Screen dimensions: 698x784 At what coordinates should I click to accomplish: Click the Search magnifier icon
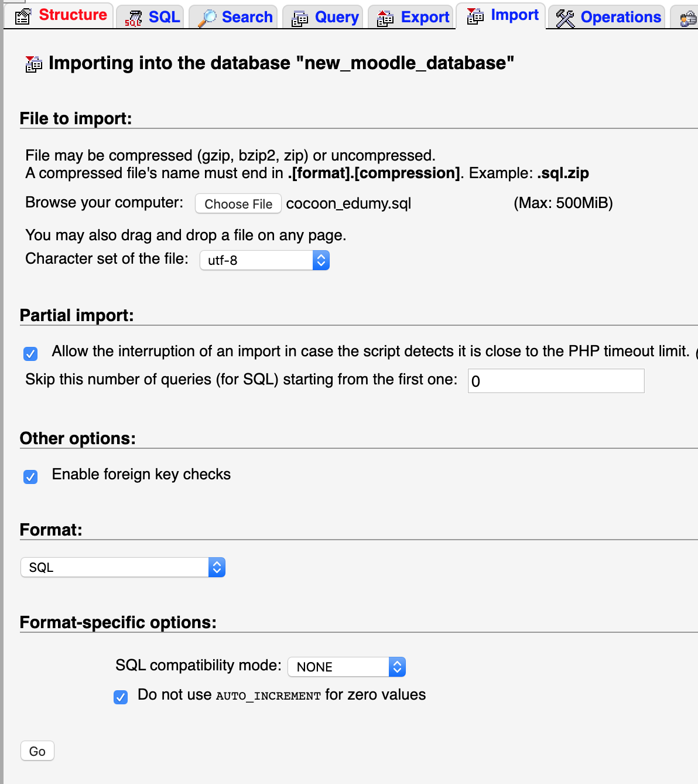(x=207, y=18)
